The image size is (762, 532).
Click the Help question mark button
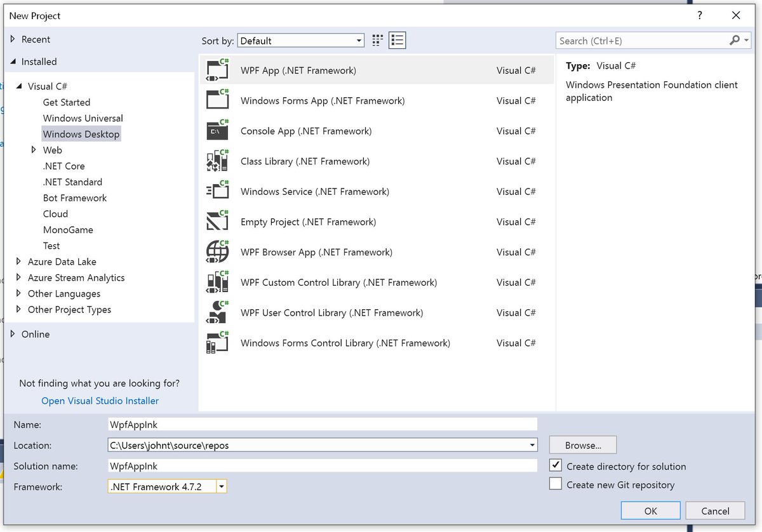[699, 15]
